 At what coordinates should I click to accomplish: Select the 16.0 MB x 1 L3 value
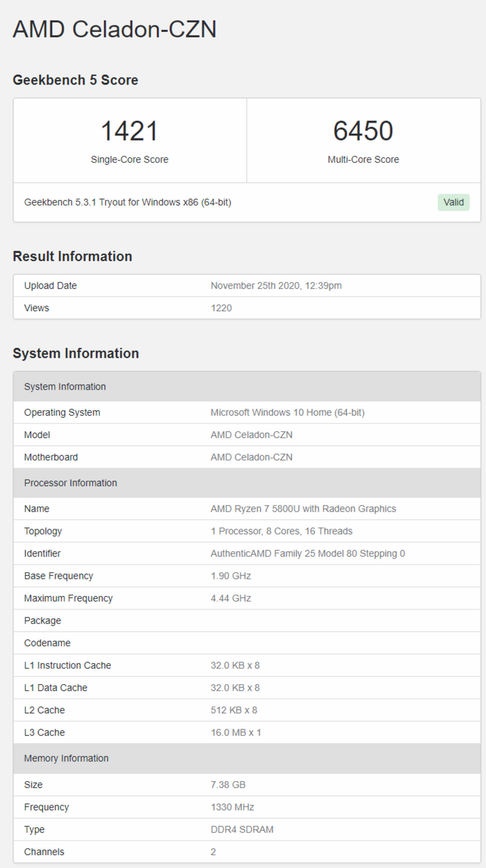pyautogui.click(x=236, y=732)
